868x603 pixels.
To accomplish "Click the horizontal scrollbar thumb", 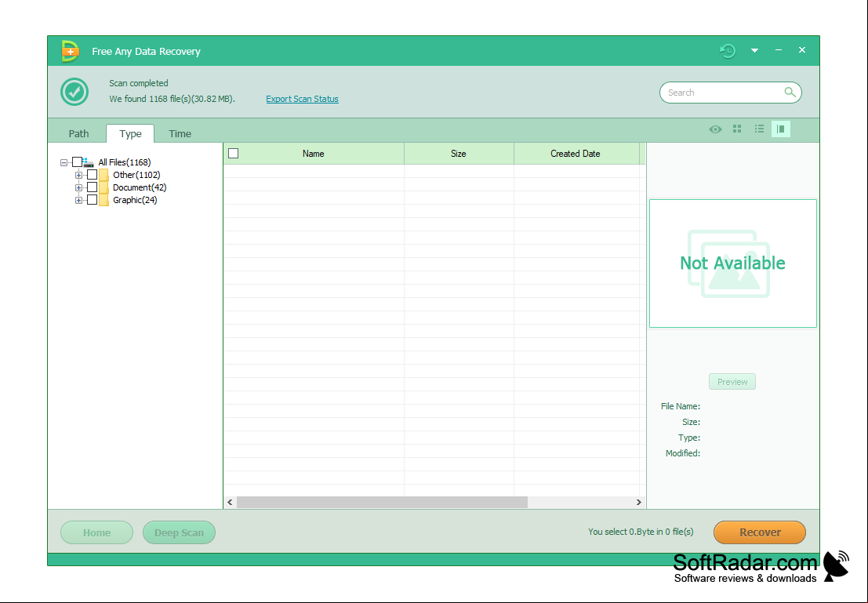I will click(382, 502).
